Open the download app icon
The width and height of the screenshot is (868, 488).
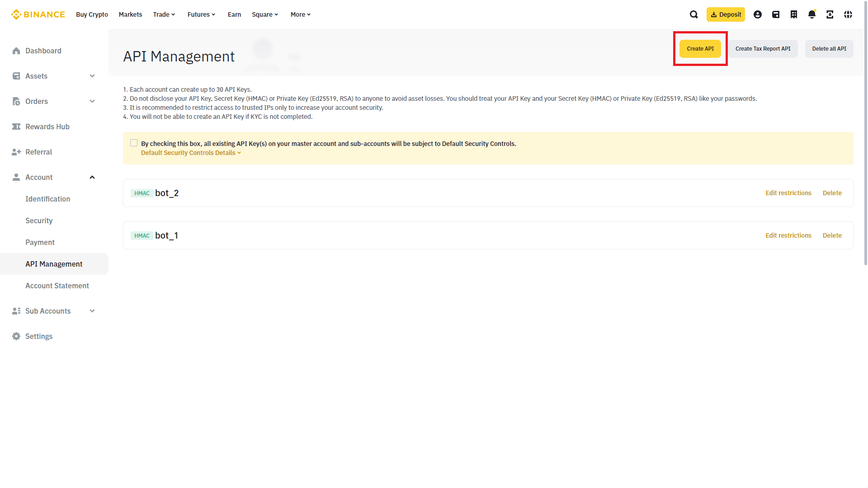click(x=830, y=14)
